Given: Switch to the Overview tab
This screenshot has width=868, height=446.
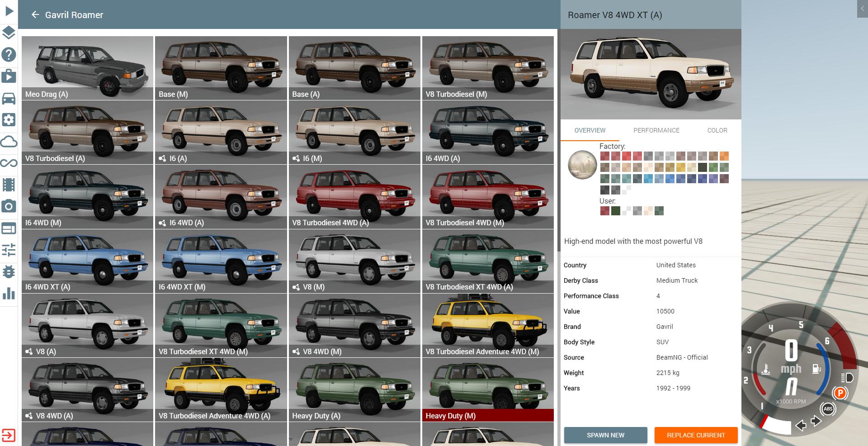Looking at the screenshot, I should (590, 130).
